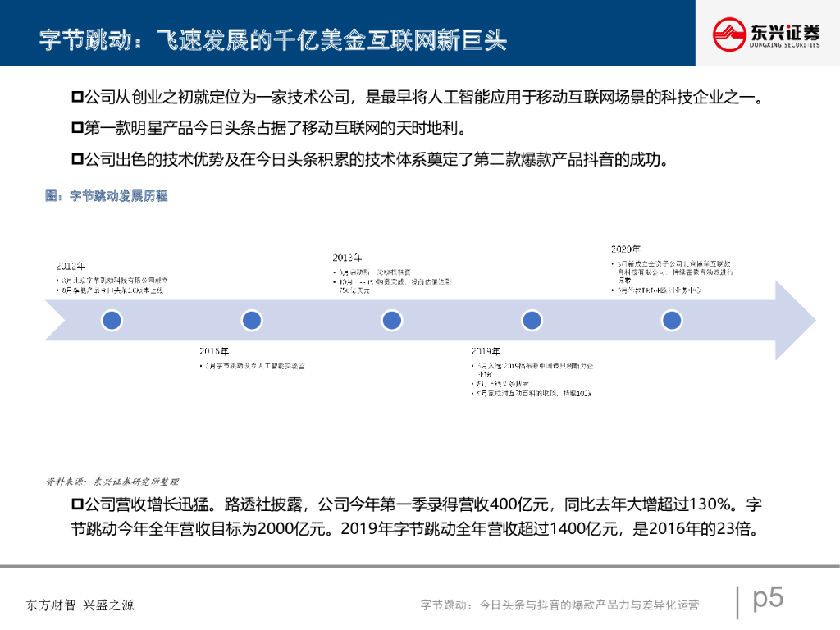This screenshot has width=840, height=630.
Task: Click the 2019 bullet about 头条搜索 launch
Action: pos(500,384)
